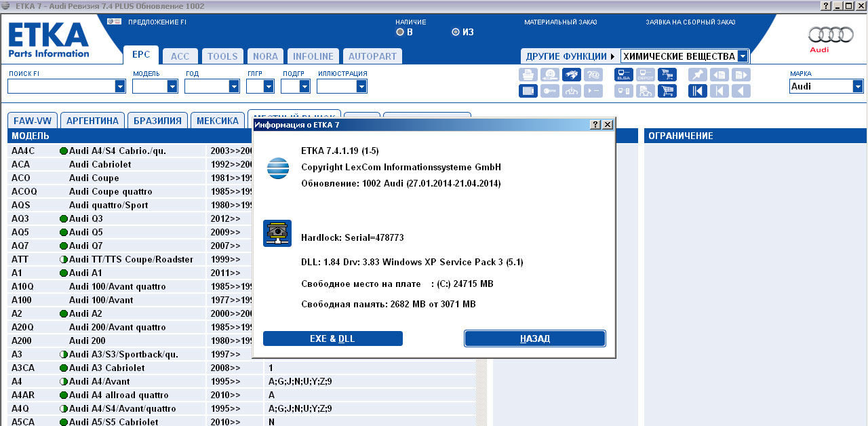Screen dimensions: 868x426
Task: Click ETKA Parts Information logo
Action: tap(49, 40)
